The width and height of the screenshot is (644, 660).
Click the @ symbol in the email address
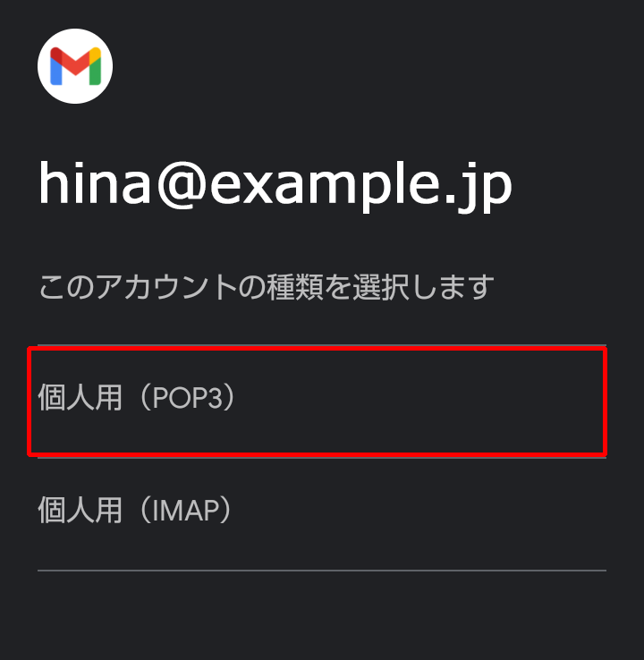point(182,185)
